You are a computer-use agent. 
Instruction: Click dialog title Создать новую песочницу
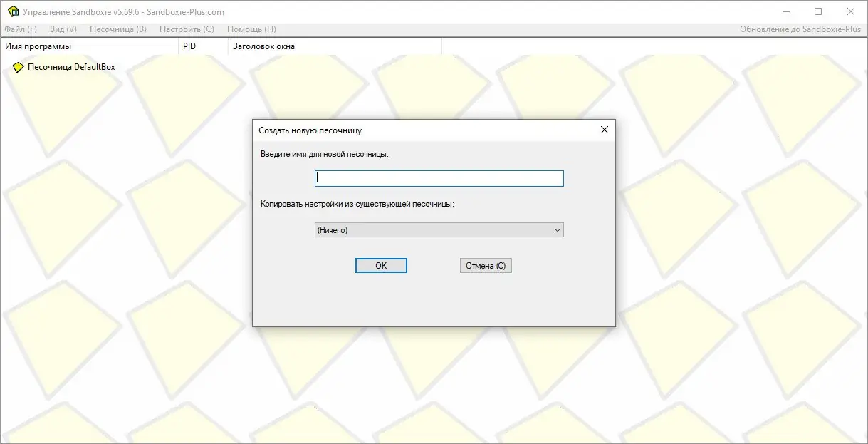310,130
